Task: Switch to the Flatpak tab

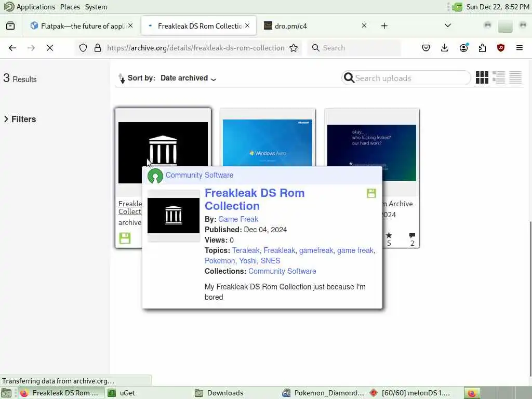Action: [82, 26]
